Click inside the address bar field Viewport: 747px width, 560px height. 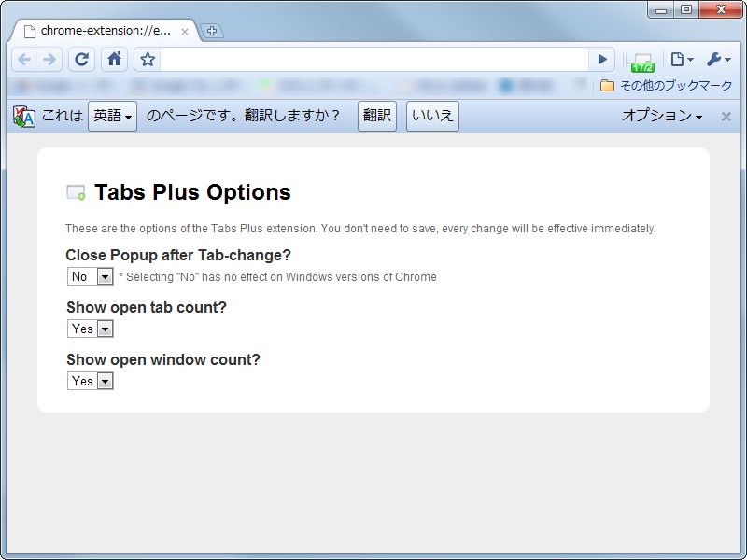(374, 60)
